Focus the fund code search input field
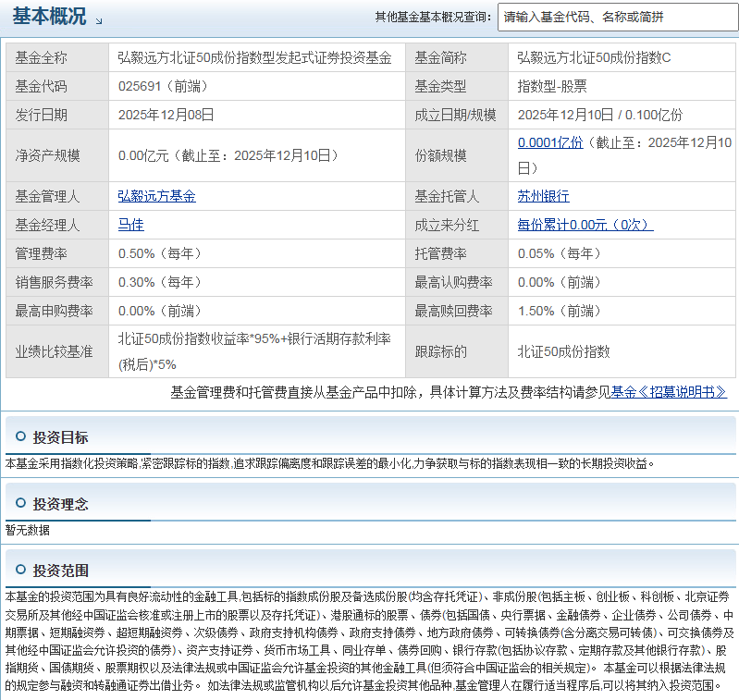This screenshot has width=739, height=700. 618,18
